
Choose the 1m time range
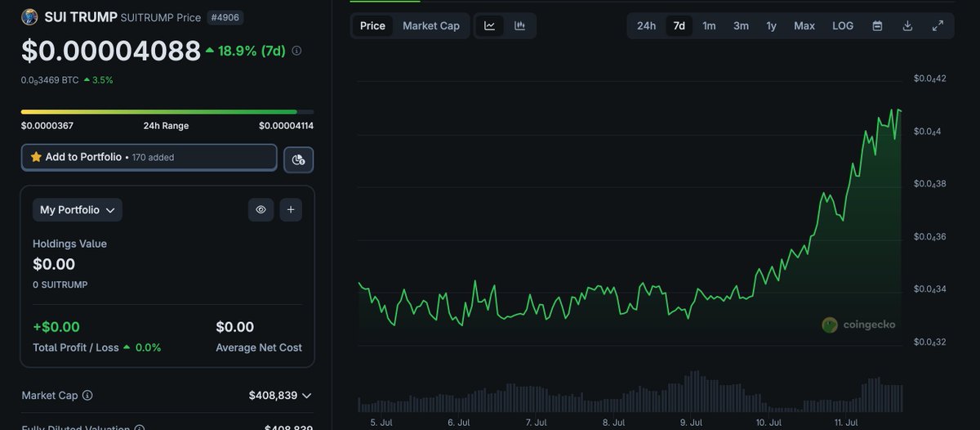tap(709, 25)
